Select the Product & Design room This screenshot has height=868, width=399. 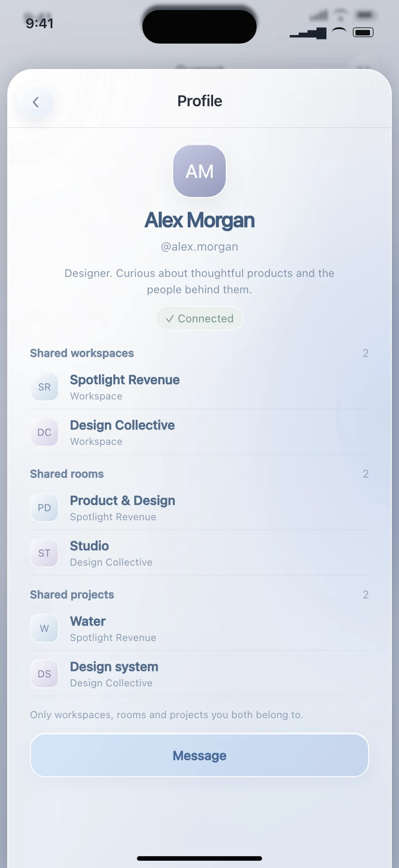(199, 508)
